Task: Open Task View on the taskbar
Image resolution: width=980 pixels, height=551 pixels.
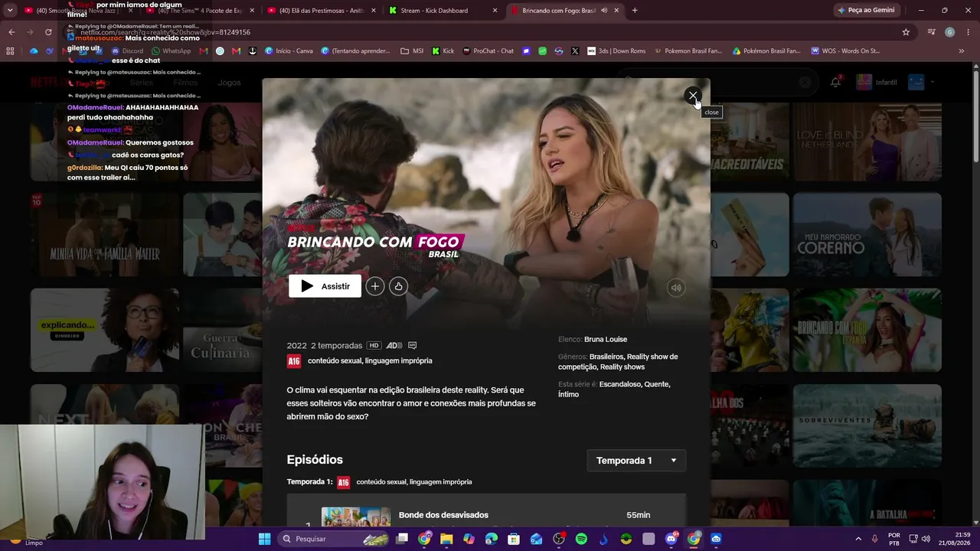Action: (x=402, y=539)
